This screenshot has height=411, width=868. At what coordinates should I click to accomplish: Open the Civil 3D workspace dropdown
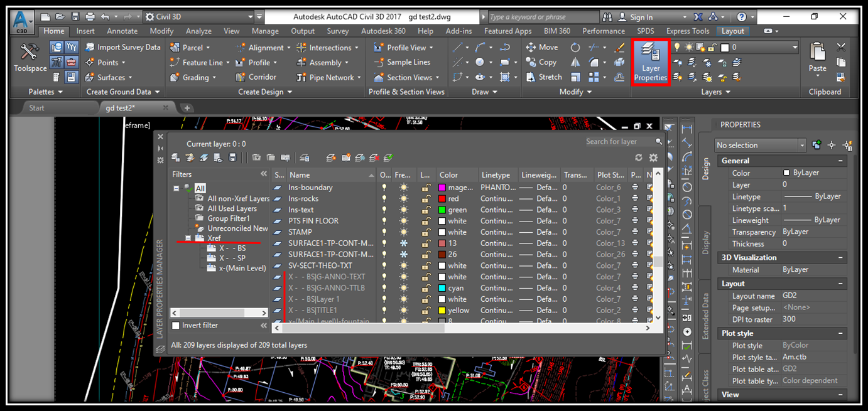pyautogui.click(x=251, y=17)
